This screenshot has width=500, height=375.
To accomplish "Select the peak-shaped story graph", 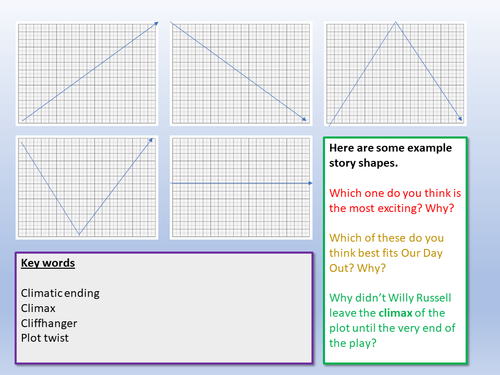I will (x=395, y=74).
